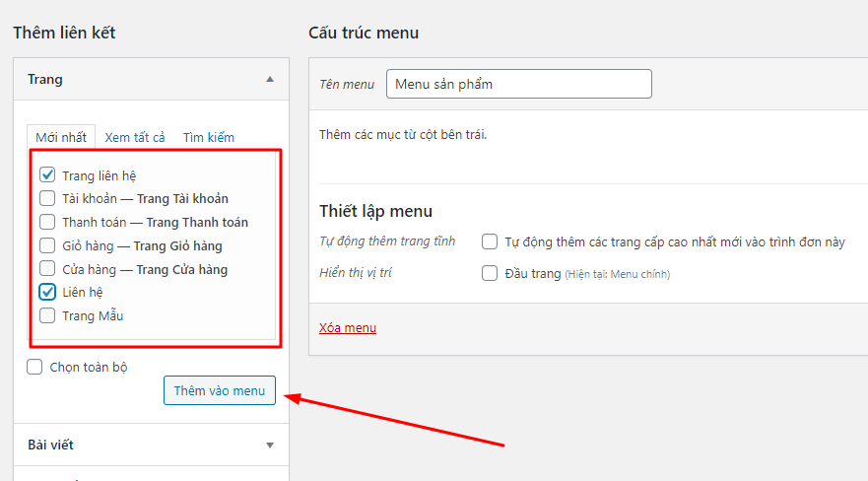
Task: Enable Tự động thêm trang tĩnh option
Action: coord(490,241)
